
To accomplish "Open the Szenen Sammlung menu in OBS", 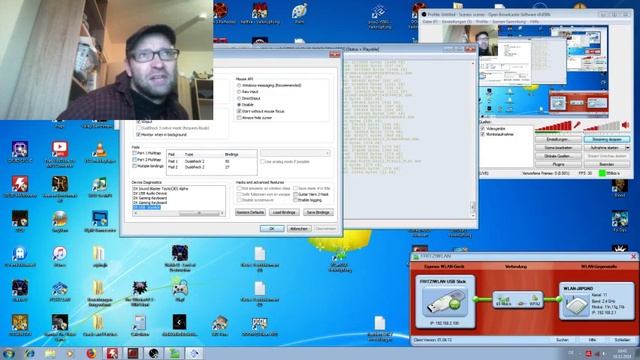I will tap(509, 22).
